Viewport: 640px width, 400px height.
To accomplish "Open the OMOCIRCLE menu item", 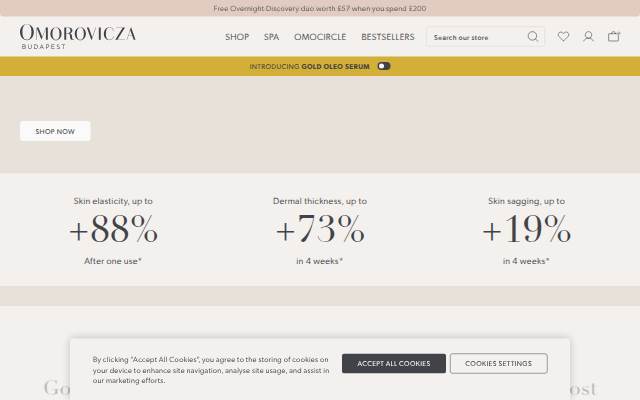I will point(320,37).
